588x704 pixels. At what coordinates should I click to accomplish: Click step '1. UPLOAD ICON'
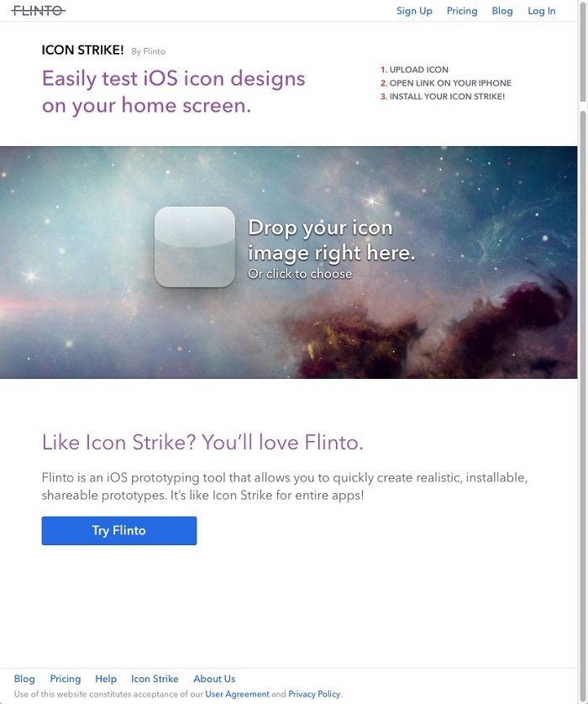(414, 70)
